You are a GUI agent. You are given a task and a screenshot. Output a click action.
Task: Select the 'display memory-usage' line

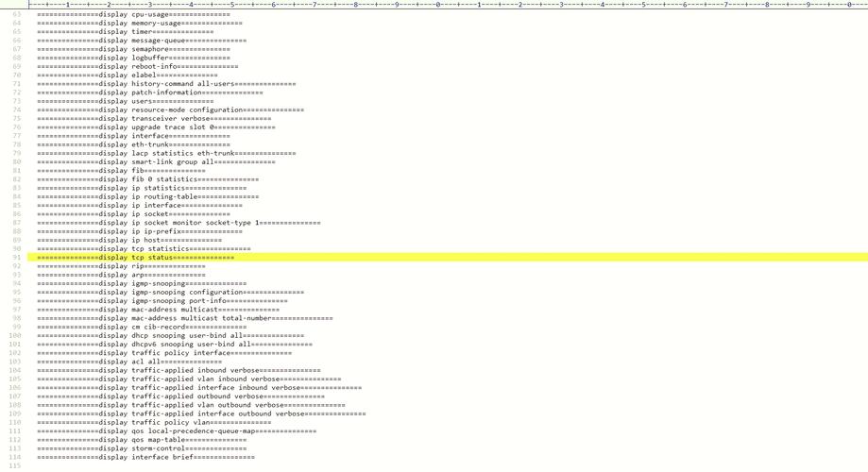(140, 24)
